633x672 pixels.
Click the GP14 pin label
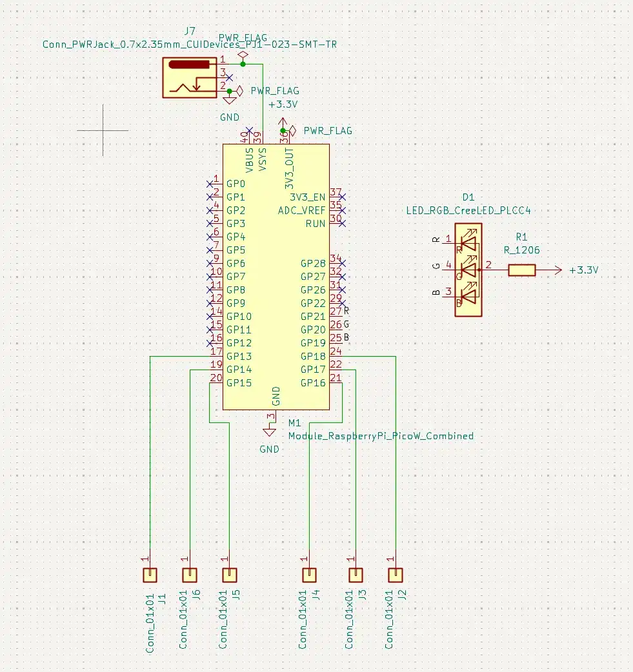(239, 370)
